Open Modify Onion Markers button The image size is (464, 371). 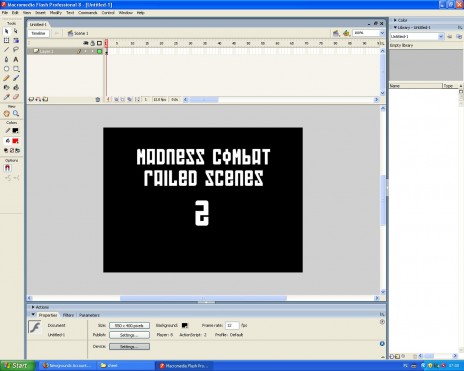(x=137, y=99)
